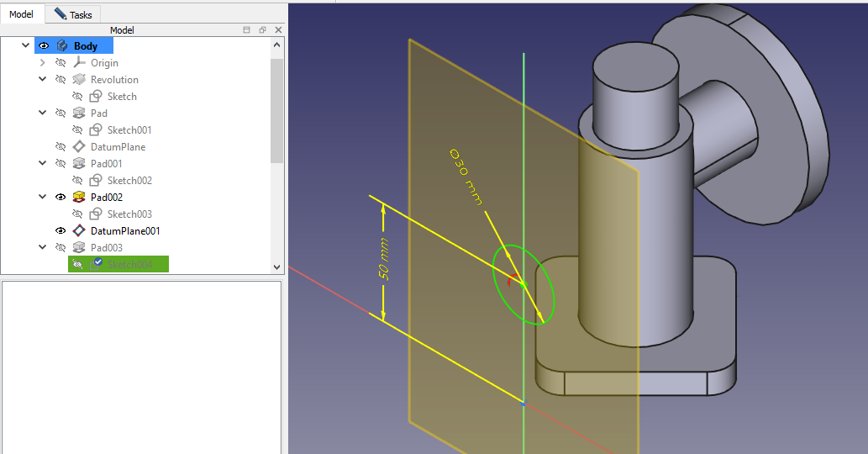Float the Model panel with undock button
This screenshot has width=868, height=454.
pos(262,30)
